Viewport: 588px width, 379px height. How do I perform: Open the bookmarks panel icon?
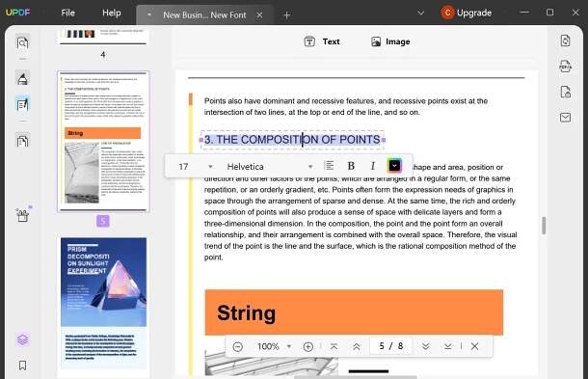[x=22, y=365]
